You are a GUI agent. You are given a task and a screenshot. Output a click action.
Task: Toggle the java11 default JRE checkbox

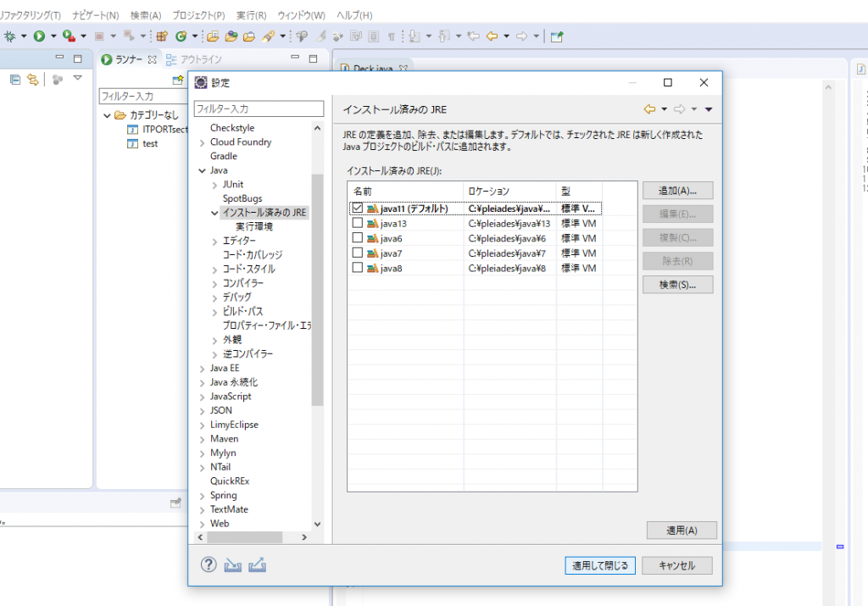[x=358, y=208]
